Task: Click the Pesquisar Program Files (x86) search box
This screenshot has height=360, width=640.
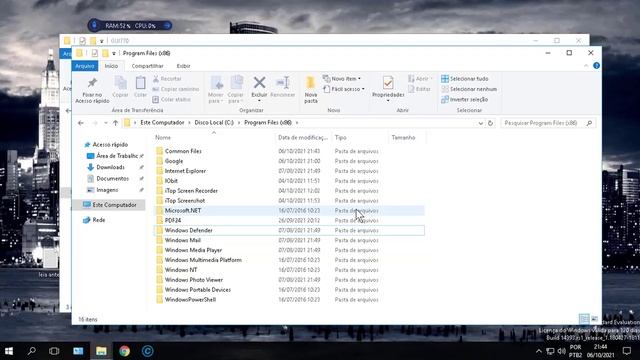Action: tap(548, 123)
